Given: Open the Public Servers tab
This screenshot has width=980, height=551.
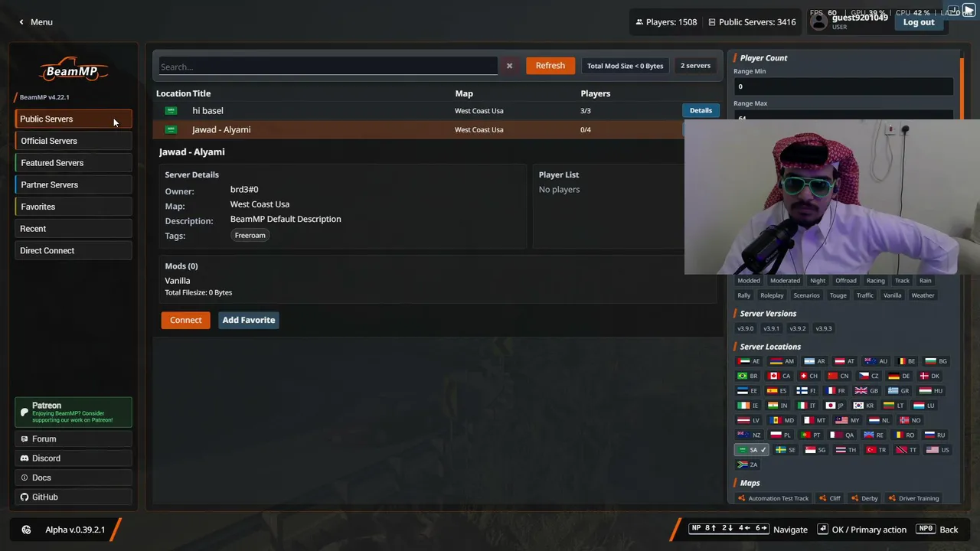Looking at the screenshot, I should click(73, 119).
